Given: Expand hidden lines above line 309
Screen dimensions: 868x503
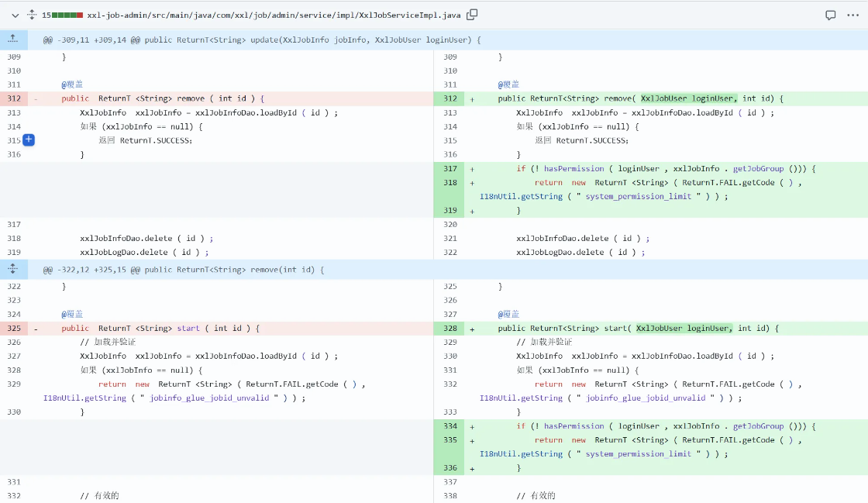Looking at the screenshot, I should tap(13, 40).
